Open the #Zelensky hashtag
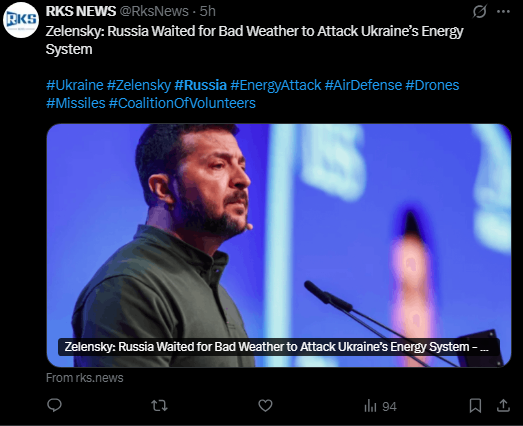Viewport: 523px width, 426px height. point(139,85)
